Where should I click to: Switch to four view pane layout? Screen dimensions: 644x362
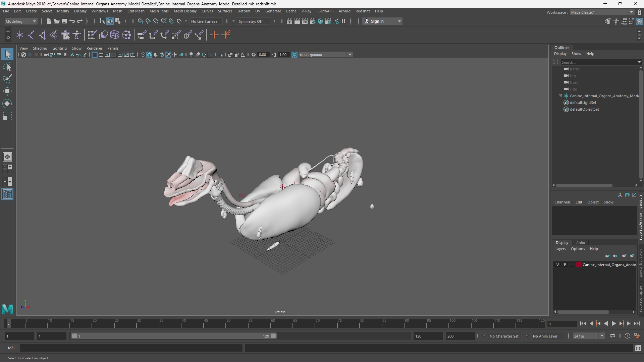coord(7,169)
